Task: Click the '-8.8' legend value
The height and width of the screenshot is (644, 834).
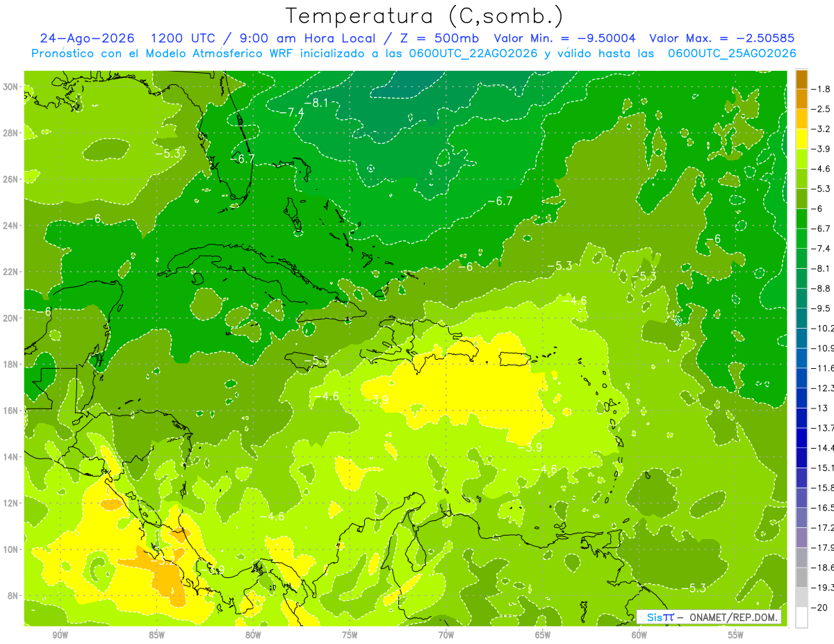Action: coord(821,288)
